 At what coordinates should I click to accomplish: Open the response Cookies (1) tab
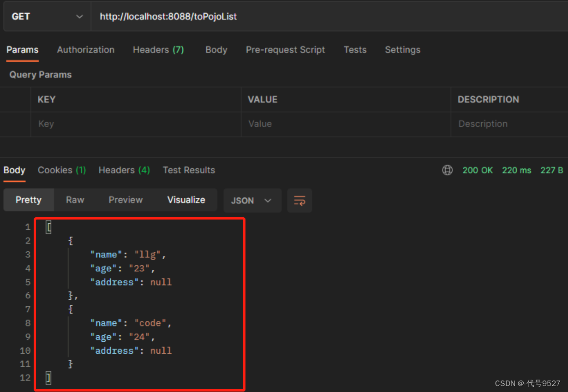point(62,170)
